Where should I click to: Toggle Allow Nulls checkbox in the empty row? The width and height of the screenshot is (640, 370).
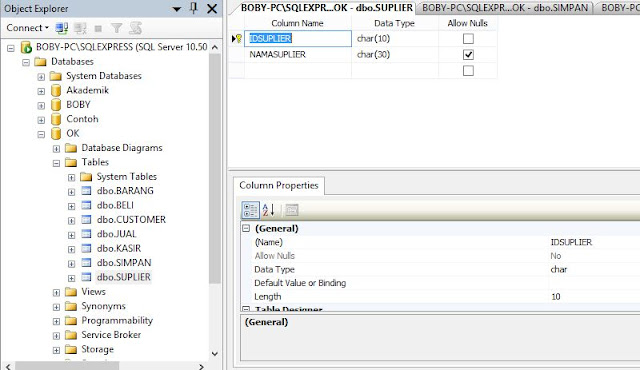click(x=468, y=71)
